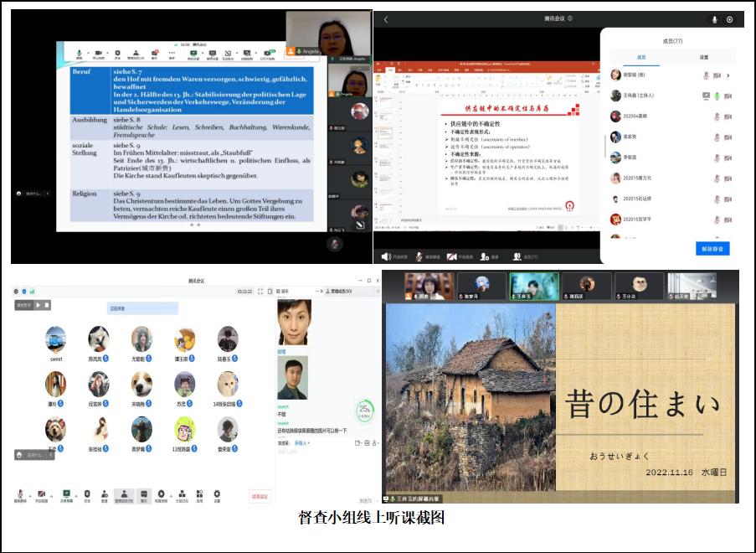Click the record icon in top-right meeting header
This screenshot has width=756, height=553.
pos(729,19)
